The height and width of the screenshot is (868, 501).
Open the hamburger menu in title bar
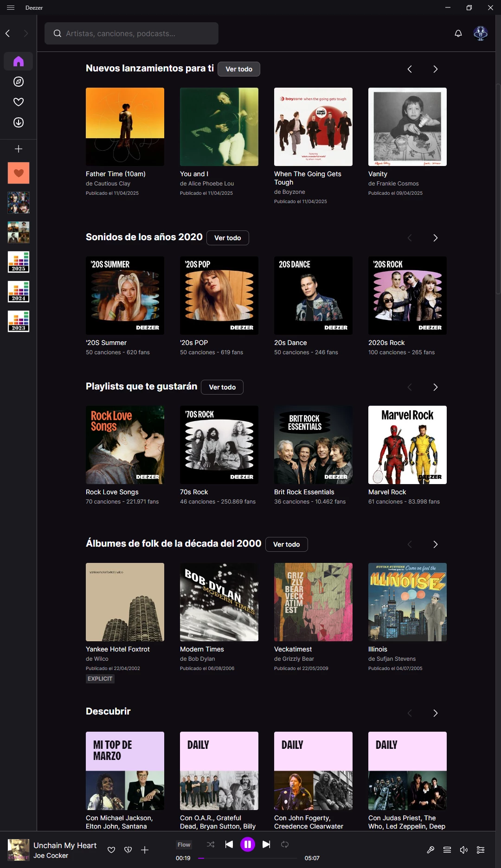(11, 8)
